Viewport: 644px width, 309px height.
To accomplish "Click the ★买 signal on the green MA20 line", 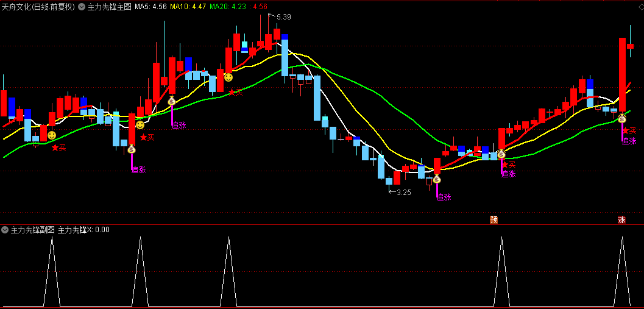I will tap(236, 92).
